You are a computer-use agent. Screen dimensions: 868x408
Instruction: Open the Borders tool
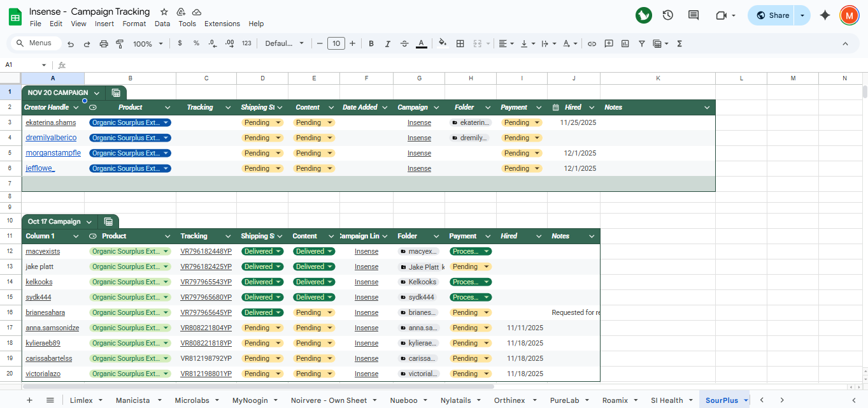[460, 43]
